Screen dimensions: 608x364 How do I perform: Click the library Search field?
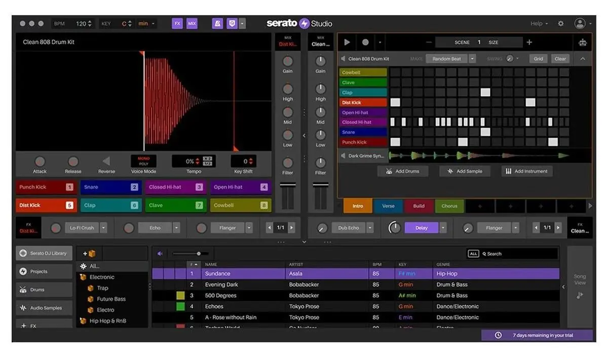click(517, 254)
